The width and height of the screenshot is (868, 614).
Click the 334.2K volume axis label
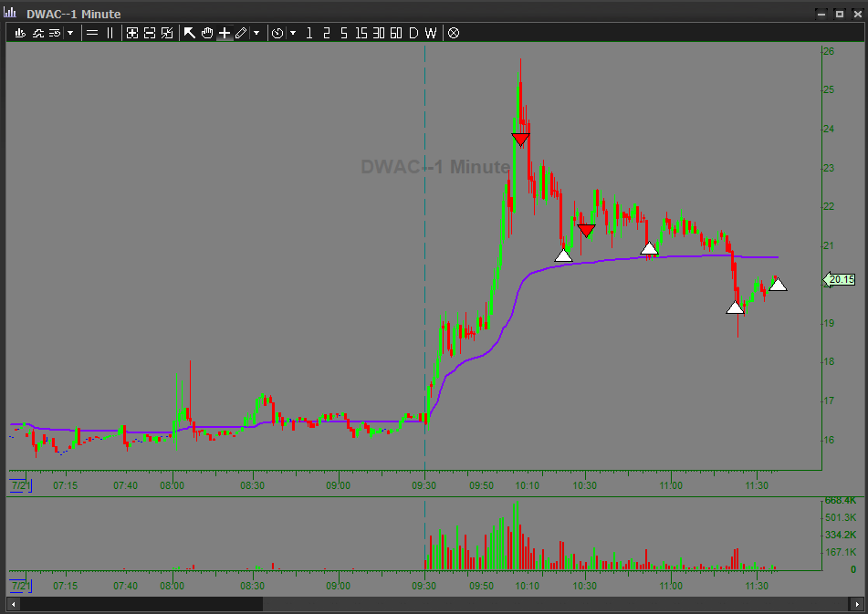click(841, 535)
